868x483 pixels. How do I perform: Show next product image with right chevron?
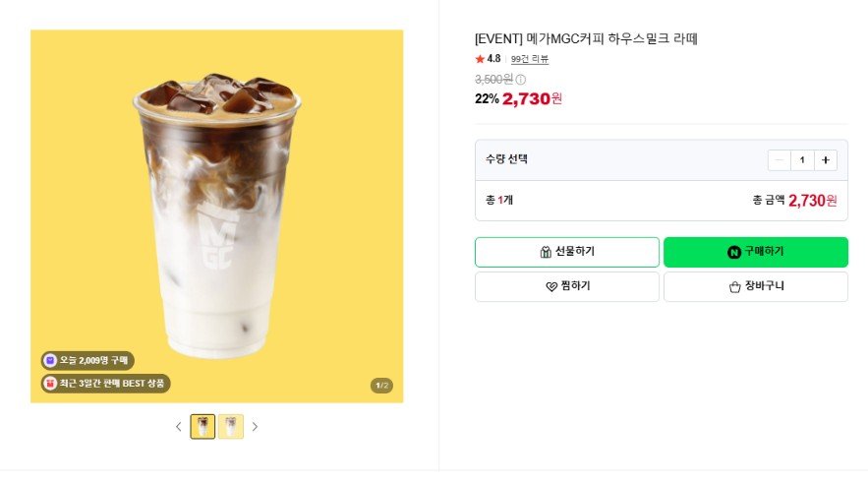255,427
